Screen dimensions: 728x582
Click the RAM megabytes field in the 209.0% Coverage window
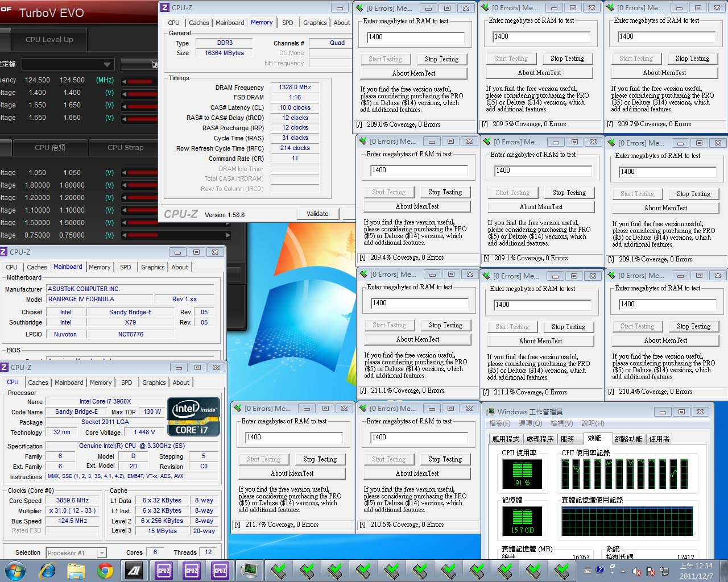pyautogui.click(x=415, y=37)
